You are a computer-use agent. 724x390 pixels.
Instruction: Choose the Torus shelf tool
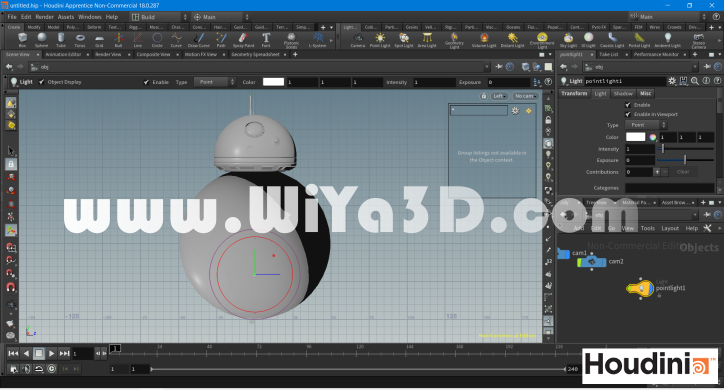(80, 40)
